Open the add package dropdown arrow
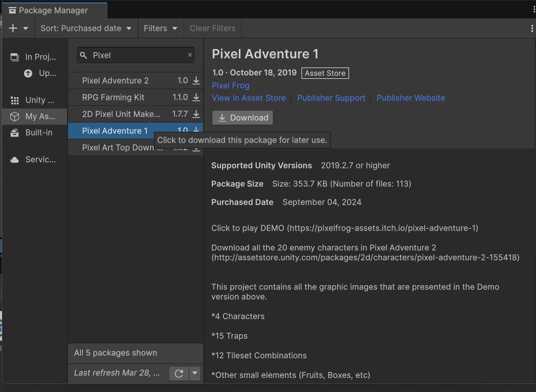Screen dimensions: 536x392 [x=25, y=28]
